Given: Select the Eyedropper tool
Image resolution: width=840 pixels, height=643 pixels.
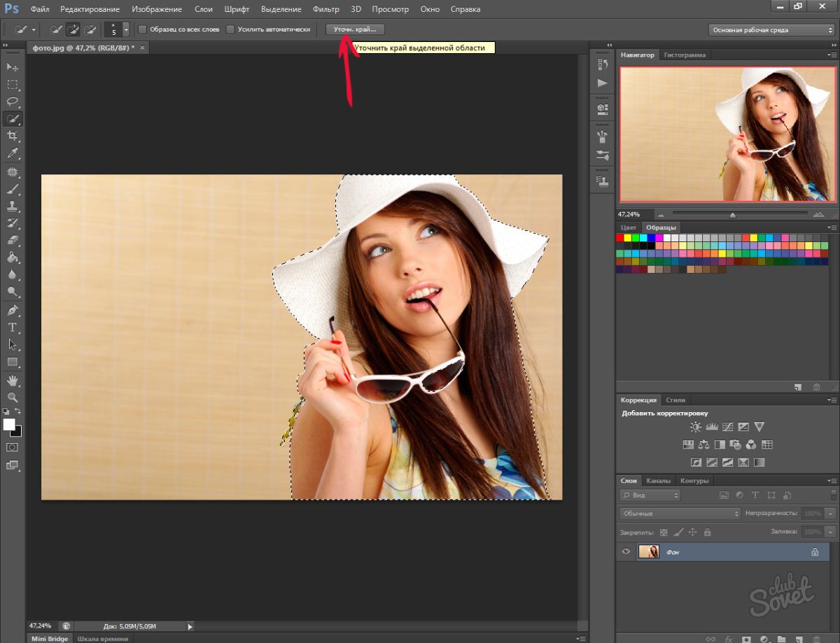Looking at the screenshot, I should pyautogui.click(x=13, y=153).
